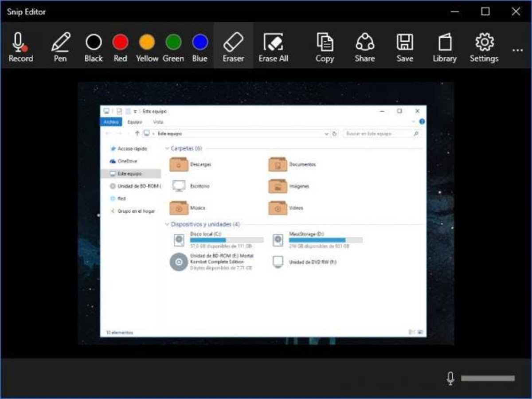Screen dimensions: 532x399
Task: Click the Música folder icon
Action: [179, 207]
